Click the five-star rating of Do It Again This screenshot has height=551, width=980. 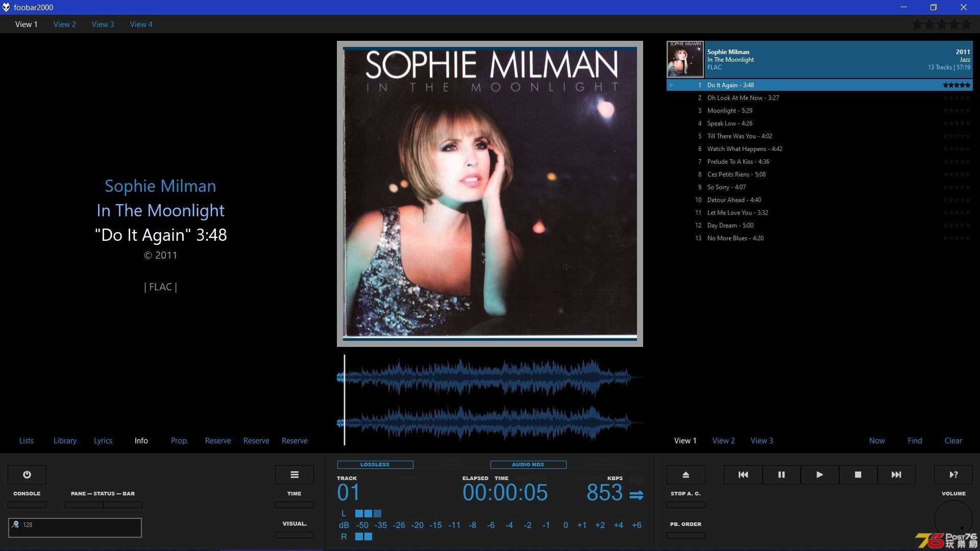(x=957, y=85)
